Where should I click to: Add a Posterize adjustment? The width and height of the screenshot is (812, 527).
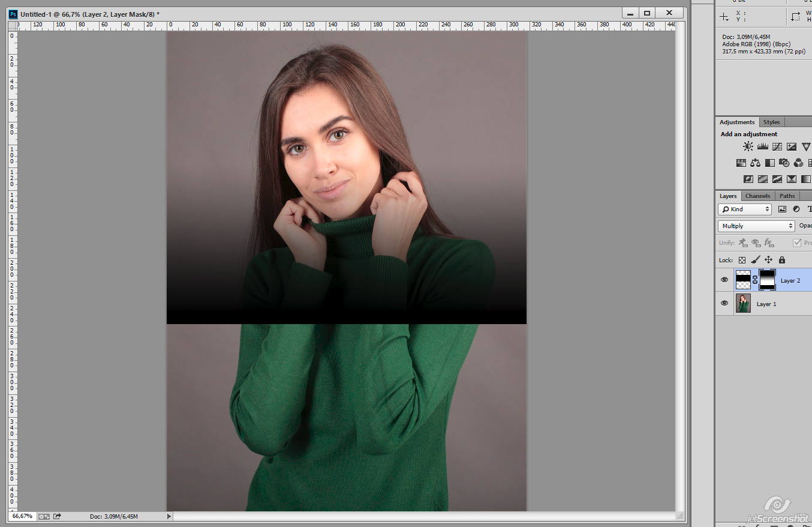coord(763,179)
